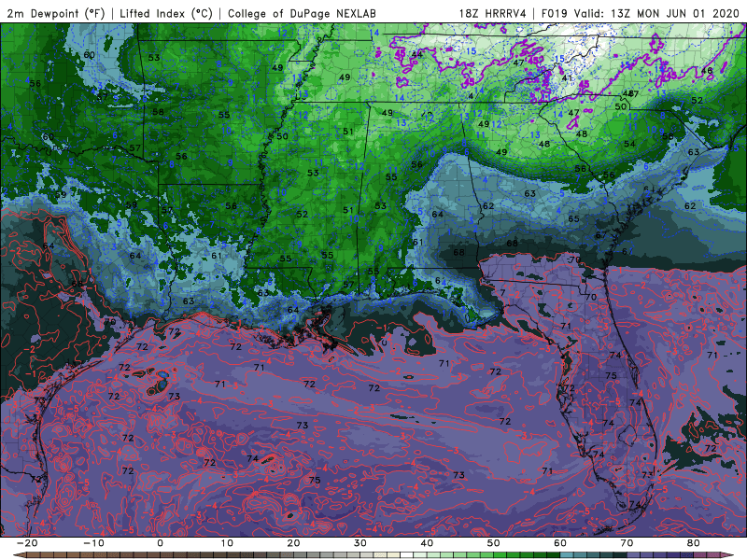
Task: Click the -10 label on the color scale
Action: [93, 543]
